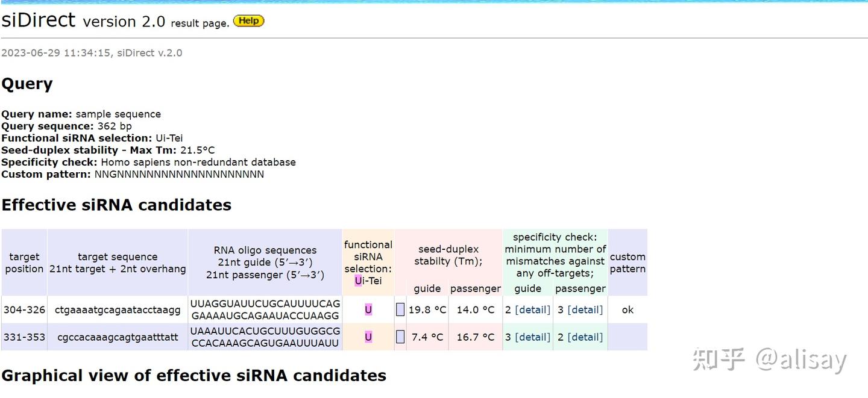Viewport: 868px width, 398px height.
Task: Select passenger oligo GAAAAUGCAGAAUACCUAAGG
Action: click(265, 316)
